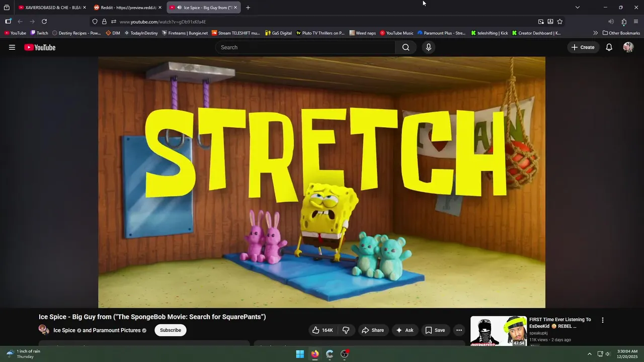This screenshot has height=362, width=644.
Task: Open GaS Digital bookmark
Action: point(278,33)
